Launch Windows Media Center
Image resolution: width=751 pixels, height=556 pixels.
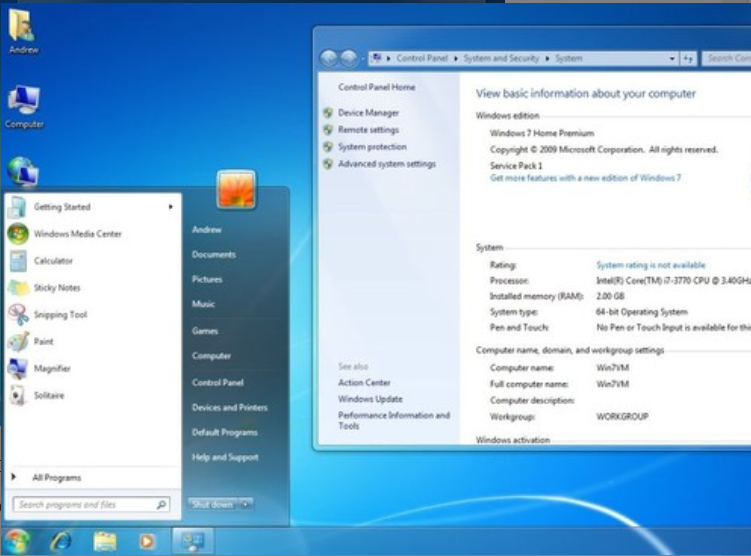[x=77, y=234]
